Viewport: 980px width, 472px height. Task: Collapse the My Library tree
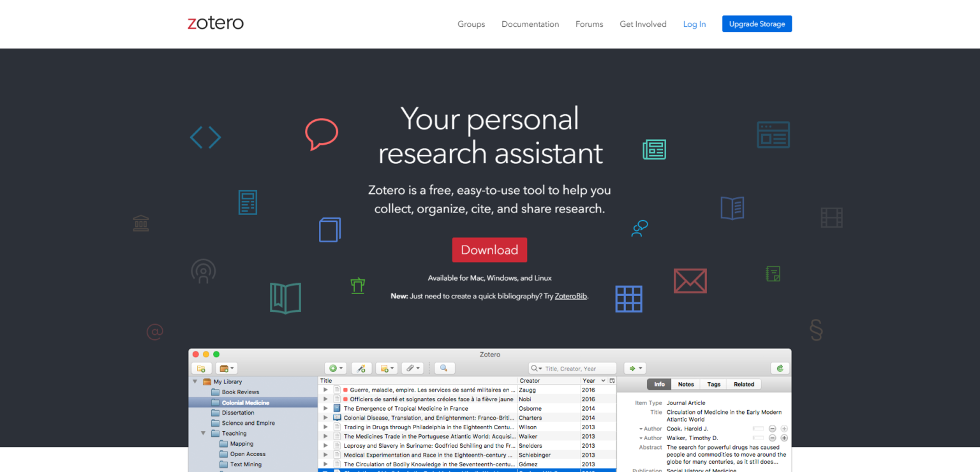tap(195, 381)
